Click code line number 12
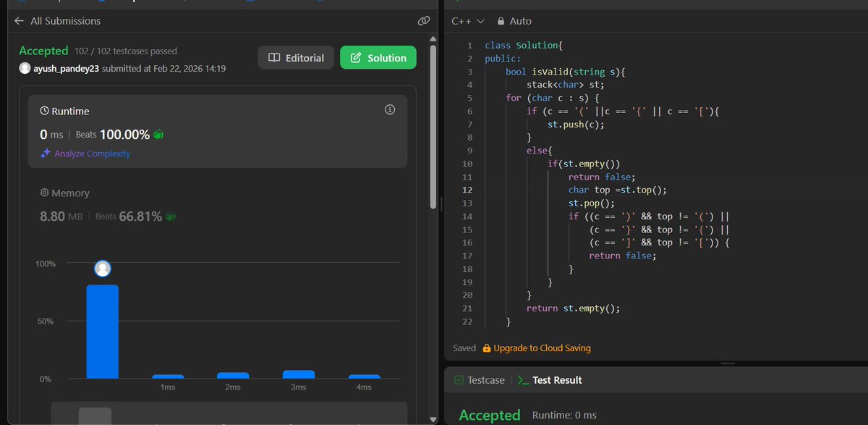 (467, 190)
